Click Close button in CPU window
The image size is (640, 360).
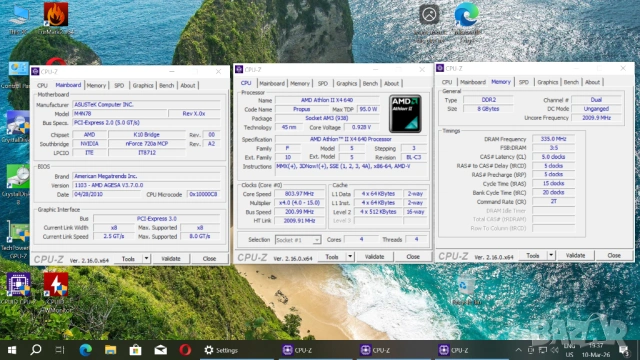413,256
